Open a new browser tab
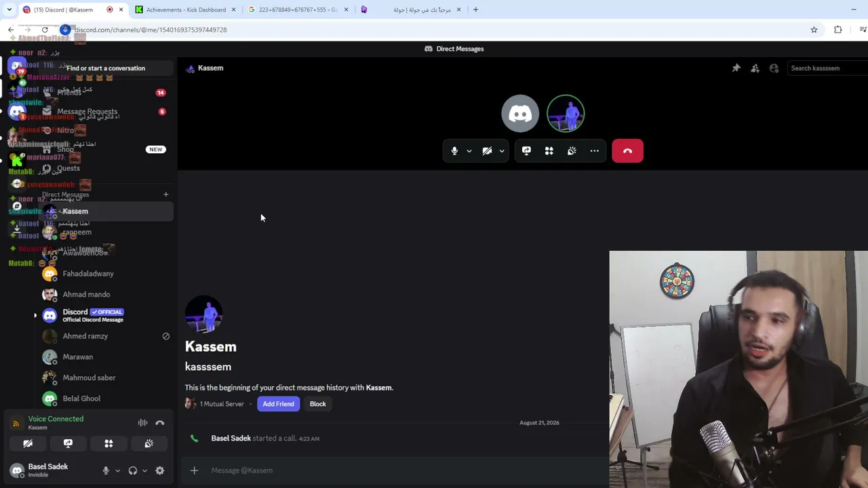Viewport: 868px width, 488px height. click(475, 9)
